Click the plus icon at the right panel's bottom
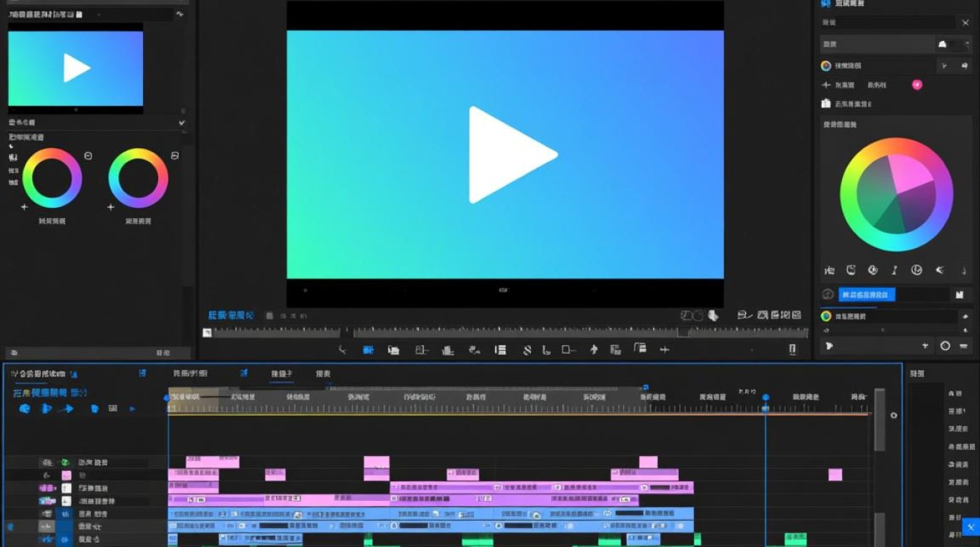The width and height of the screenshot is (980, 547). pos(925,346)
